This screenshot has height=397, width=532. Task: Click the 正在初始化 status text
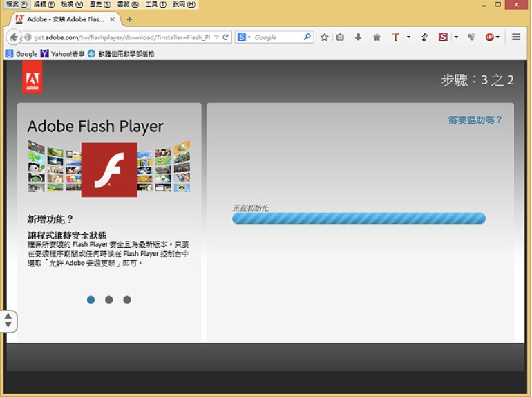pyautogui.click(x=251, y=208)
